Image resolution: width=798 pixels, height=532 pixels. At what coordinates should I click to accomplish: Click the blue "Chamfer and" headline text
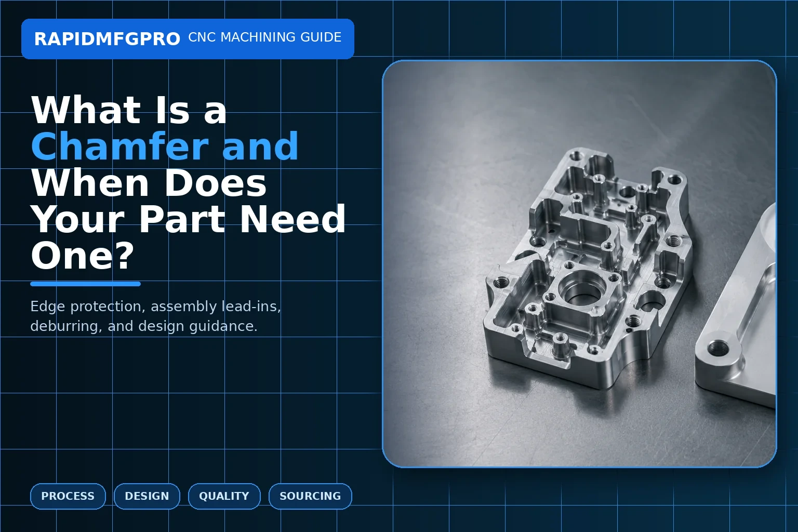165,146
